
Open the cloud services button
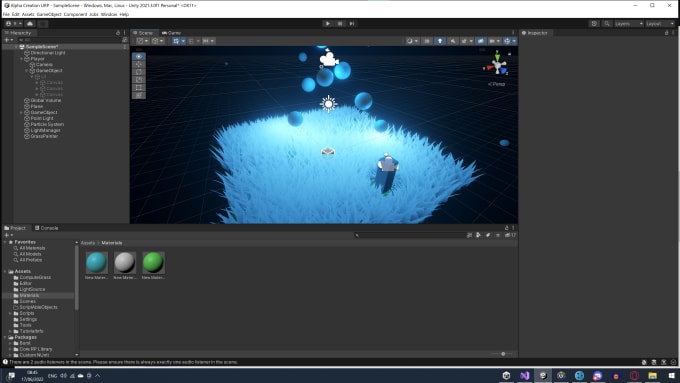30,23
